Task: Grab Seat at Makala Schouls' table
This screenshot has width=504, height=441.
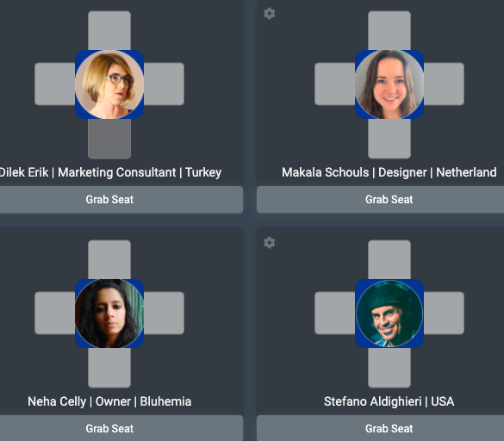Action: (x=380, y=199)
